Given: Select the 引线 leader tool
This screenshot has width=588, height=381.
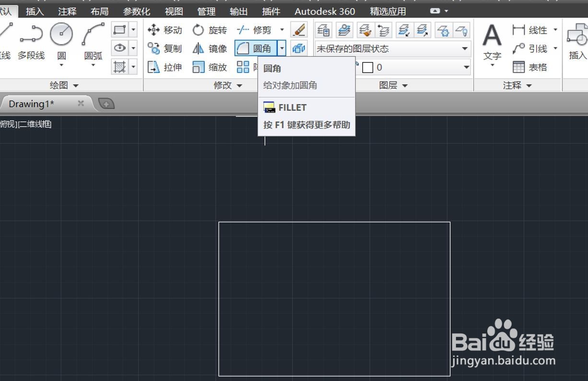Looking at the screenshot, I should (530, 48).
